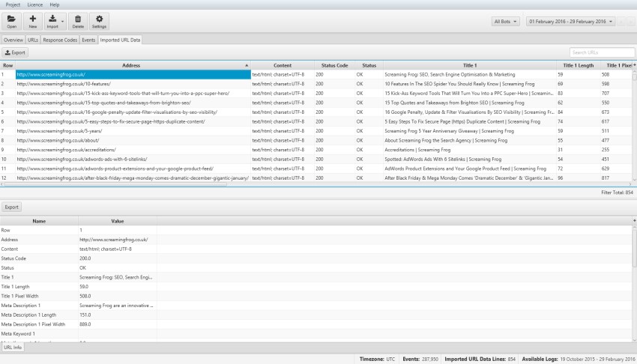Click the Events 287,950 status entry
Image resolution: width=637 pixels, height=364 pixels.
tap(420, 359)
